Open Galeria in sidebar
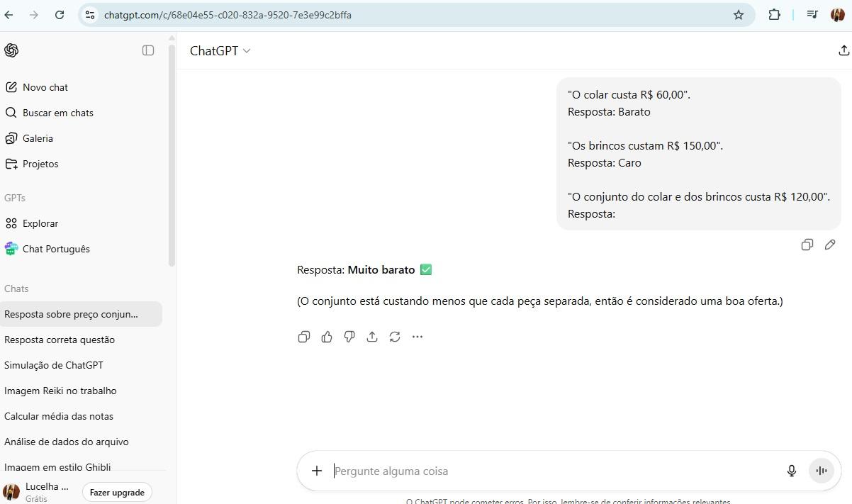 coord(38,138)
